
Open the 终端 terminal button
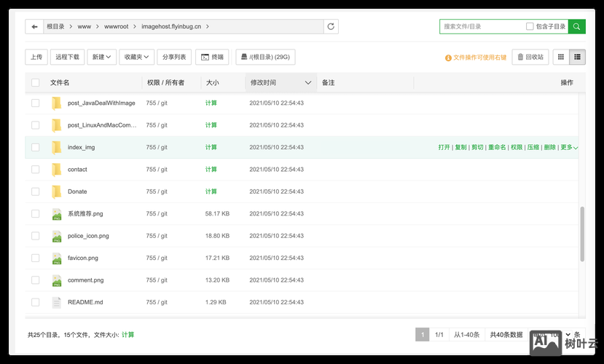[x=212, y=57]
